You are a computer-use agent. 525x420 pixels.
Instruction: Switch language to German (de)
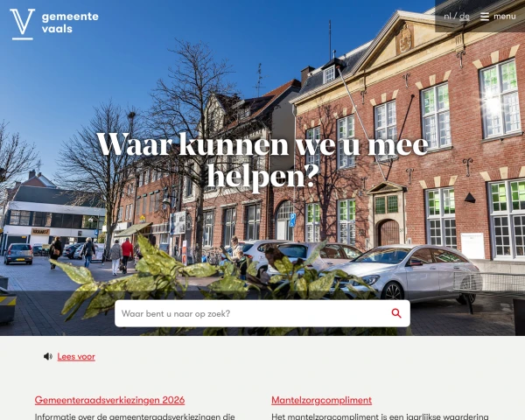[465, 16]
